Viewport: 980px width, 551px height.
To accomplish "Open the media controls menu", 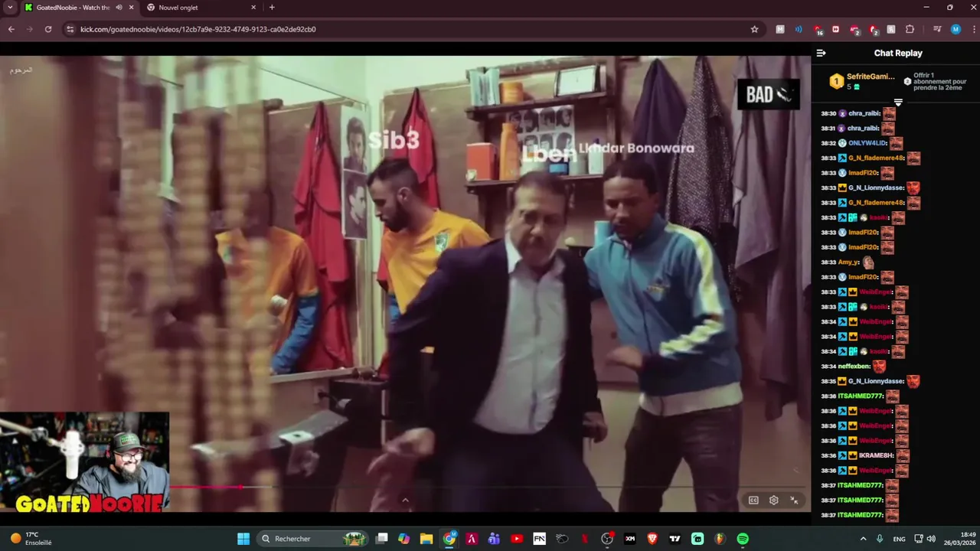I will pos(936,29).
